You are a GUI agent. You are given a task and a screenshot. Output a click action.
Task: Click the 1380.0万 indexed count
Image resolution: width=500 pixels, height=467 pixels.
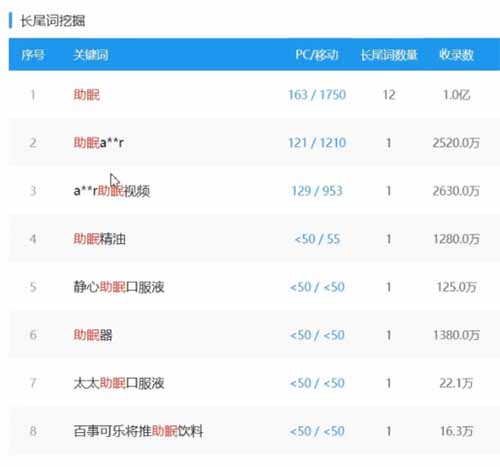point(456,335)
